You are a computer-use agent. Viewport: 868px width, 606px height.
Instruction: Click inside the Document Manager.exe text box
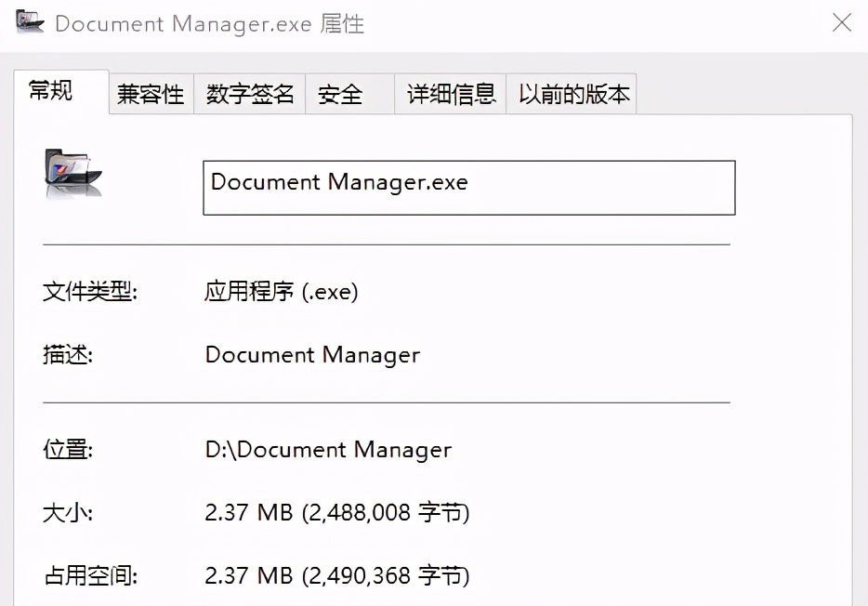(468, 188)
